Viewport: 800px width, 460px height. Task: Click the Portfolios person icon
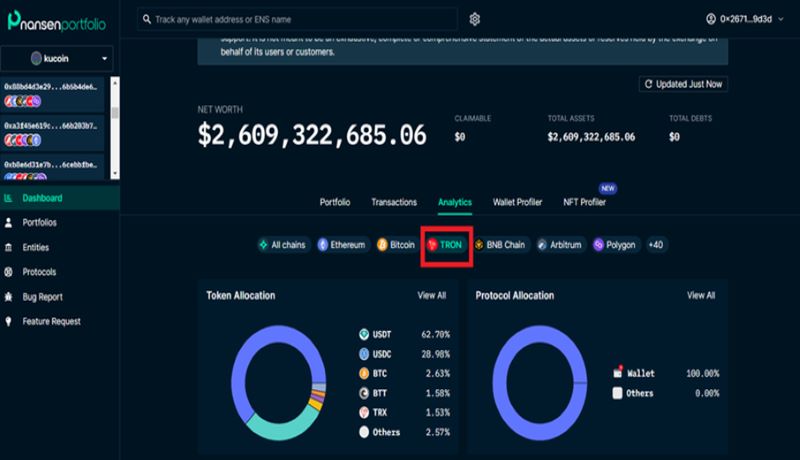click(x=8, y=222)
